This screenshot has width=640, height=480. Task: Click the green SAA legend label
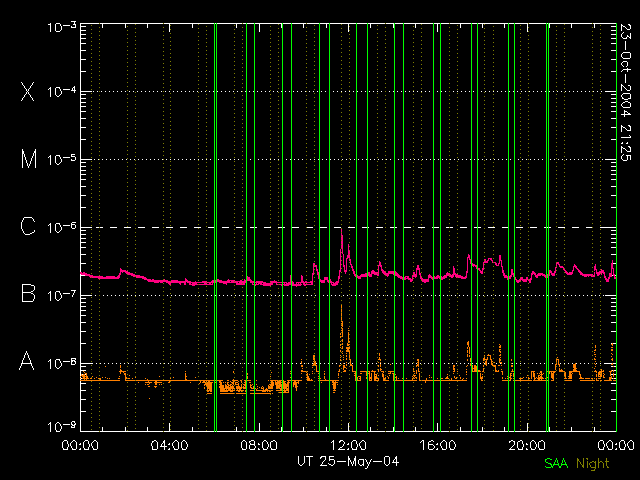tap(556, 463)
